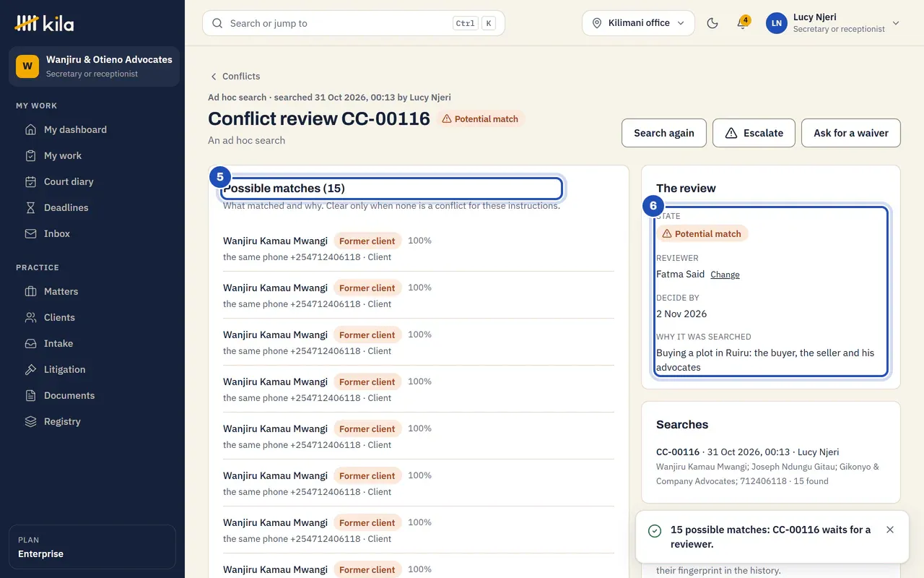The width and height of the screenshot is (924, 578).
Task: Open notifications bell with 4 badge
Action: pos(742,23)
